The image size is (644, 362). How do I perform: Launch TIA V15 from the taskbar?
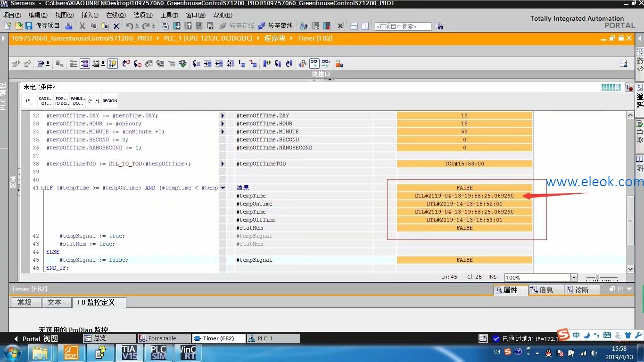pos(129,353)
